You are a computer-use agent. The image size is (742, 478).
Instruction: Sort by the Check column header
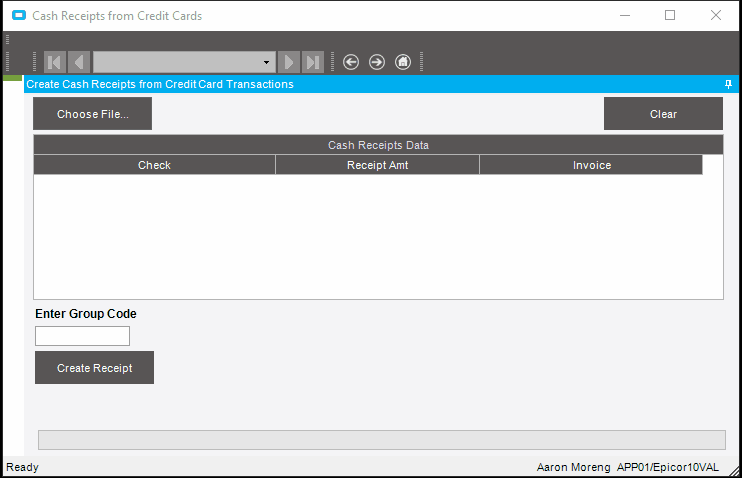154,165
